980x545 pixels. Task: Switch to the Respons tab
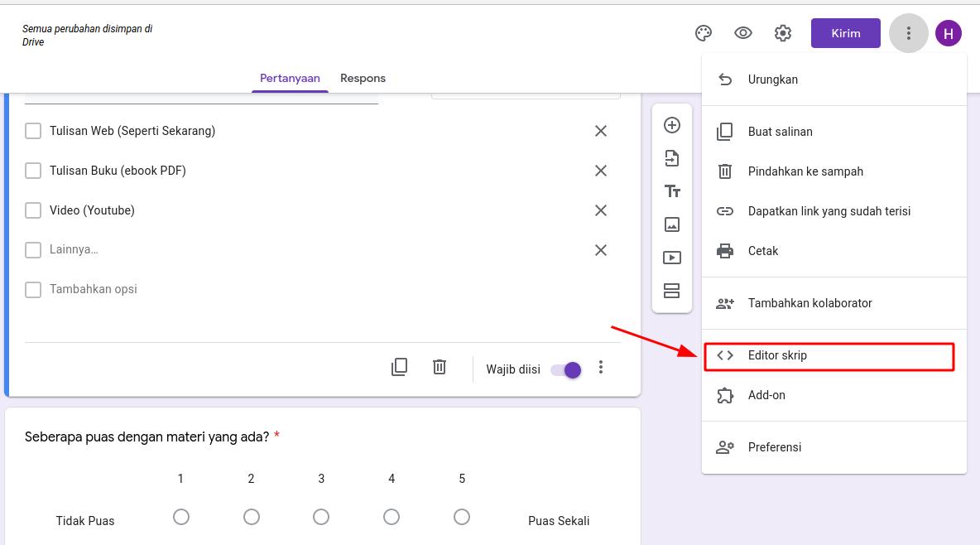tap(363, 78)
